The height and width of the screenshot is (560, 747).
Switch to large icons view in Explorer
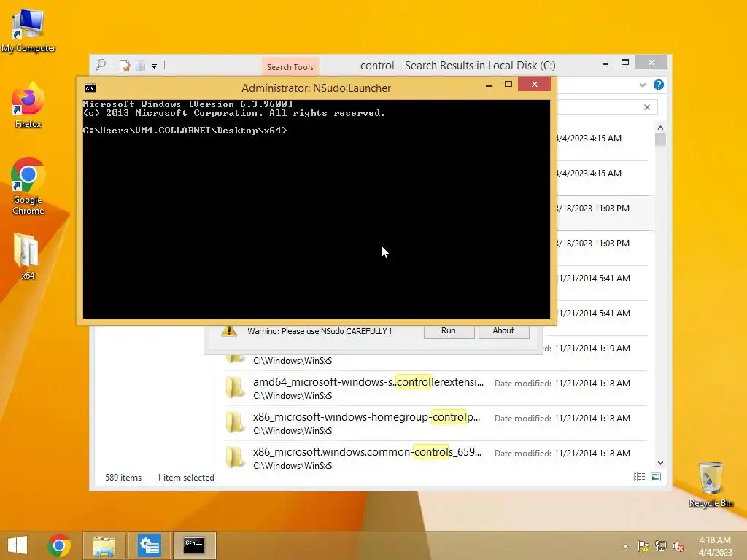pos(656,477)
